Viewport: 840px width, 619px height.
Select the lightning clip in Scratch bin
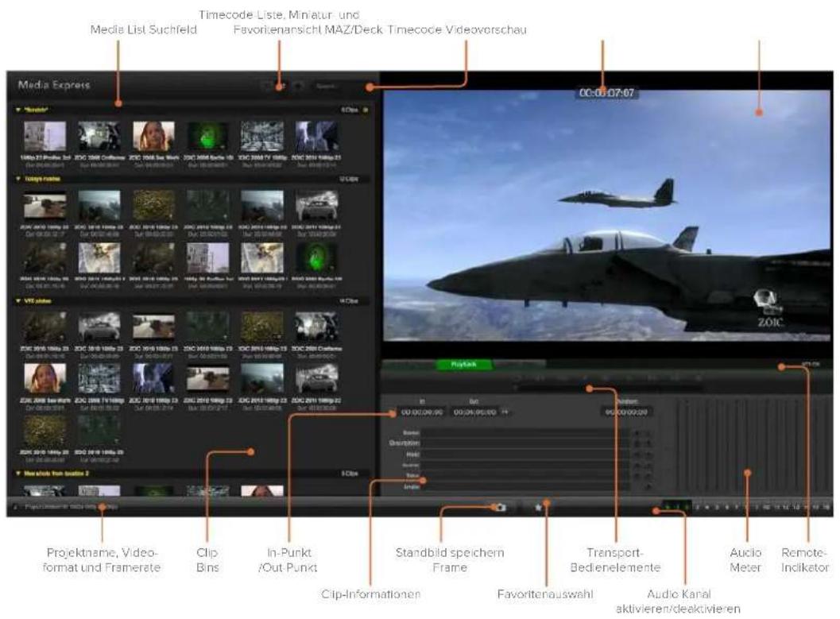316,136
